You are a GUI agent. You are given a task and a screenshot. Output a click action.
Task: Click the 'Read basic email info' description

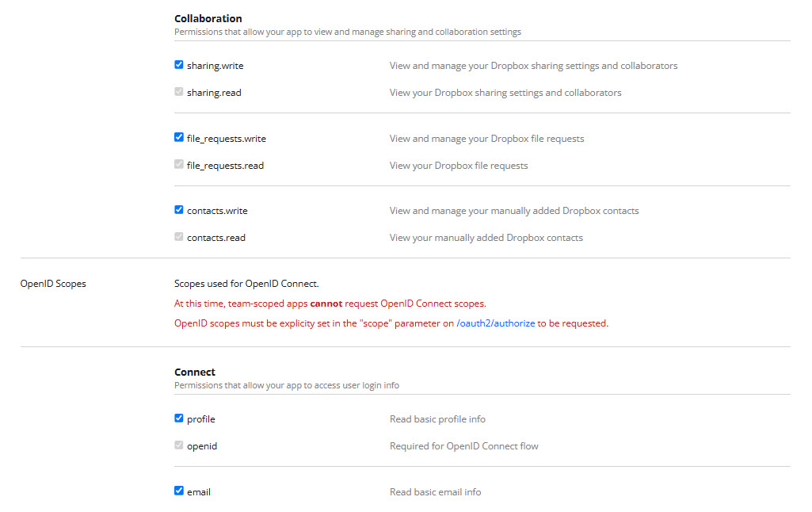435,492
